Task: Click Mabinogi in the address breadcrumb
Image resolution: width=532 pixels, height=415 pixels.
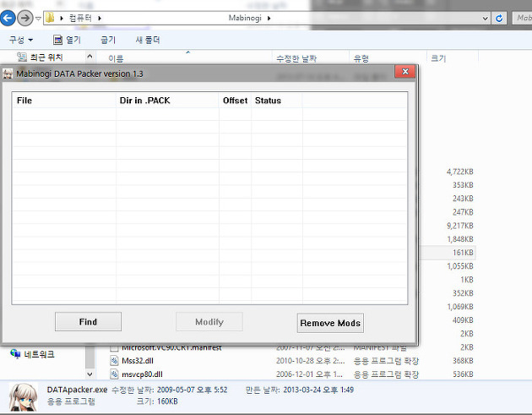Action: click(245, 18)
